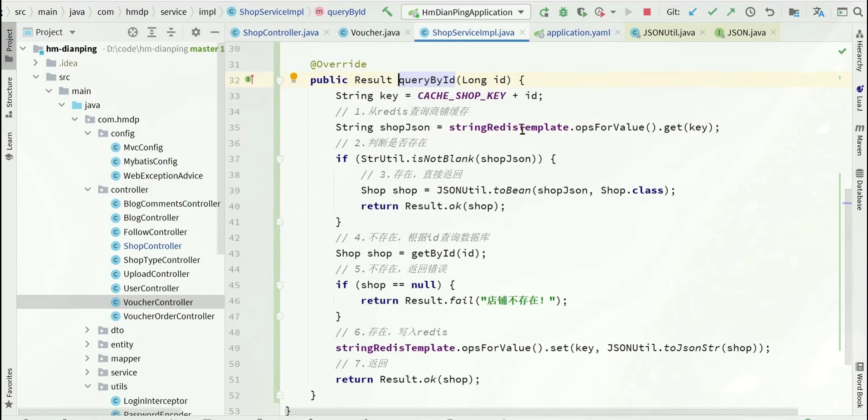This screenshot has width=868, height=420.
Task: Switch to the ShopController.java tab
Action: point(280,32)
